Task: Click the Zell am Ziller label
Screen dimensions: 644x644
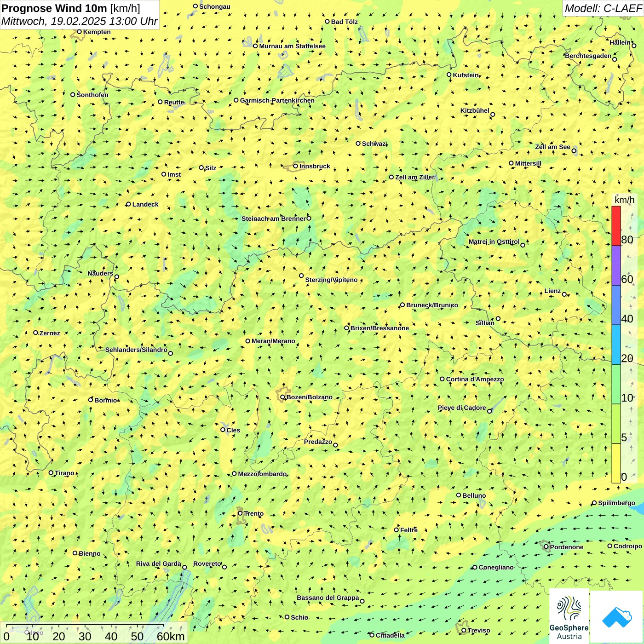Action: coord(414,177)
